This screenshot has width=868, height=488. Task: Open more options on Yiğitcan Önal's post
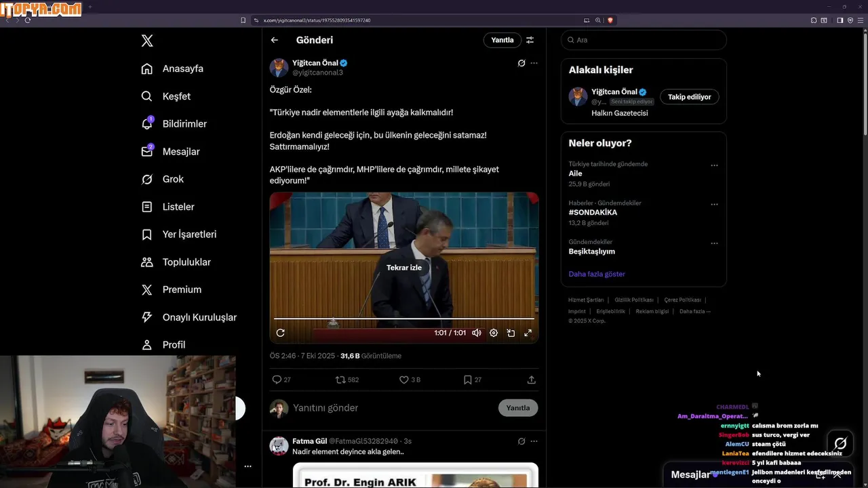click(534, 63)
